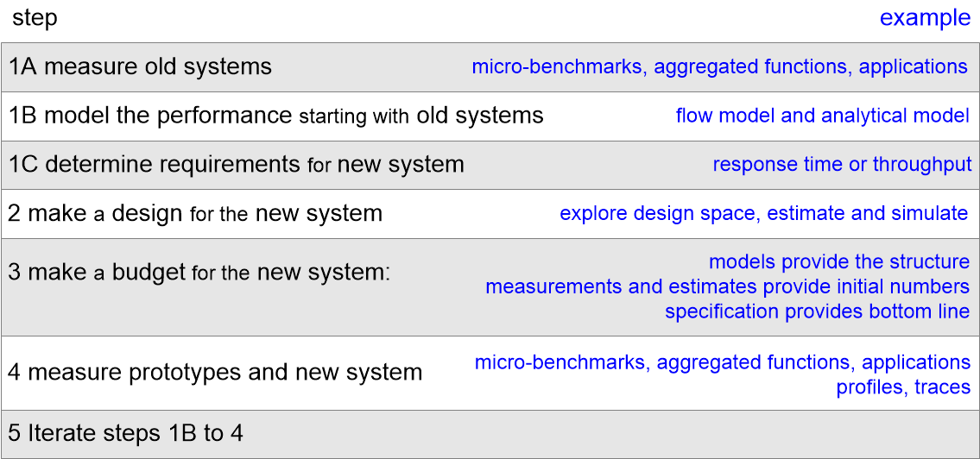Click the blue example text in row 4
980x459 pixels.
(x=722, y=362)
